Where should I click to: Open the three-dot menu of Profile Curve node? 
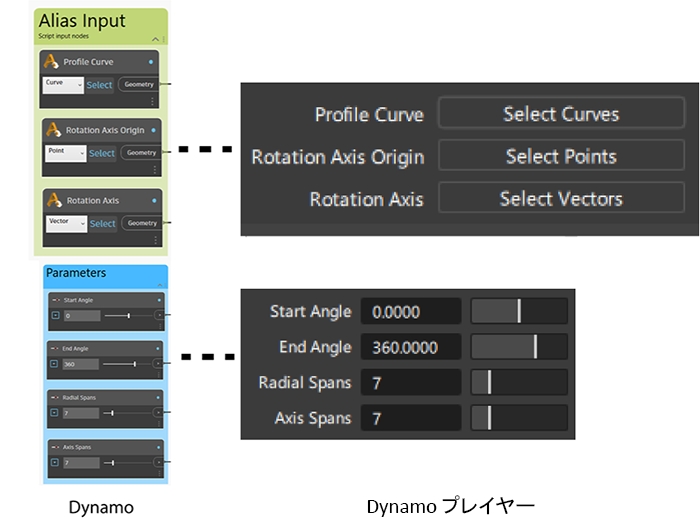click(x=152, y=101)
